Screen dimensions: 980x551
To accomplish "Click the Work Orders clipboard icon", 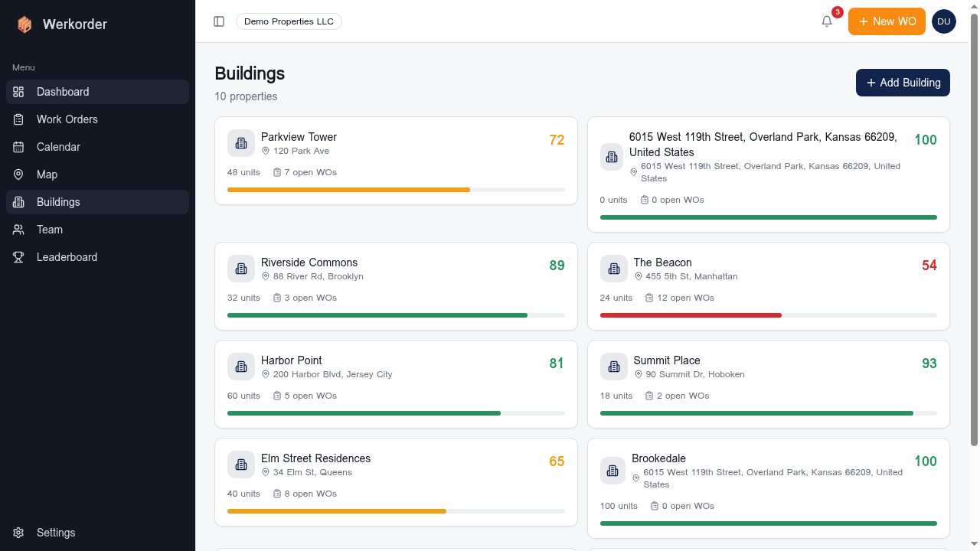I will click(19, 119).
